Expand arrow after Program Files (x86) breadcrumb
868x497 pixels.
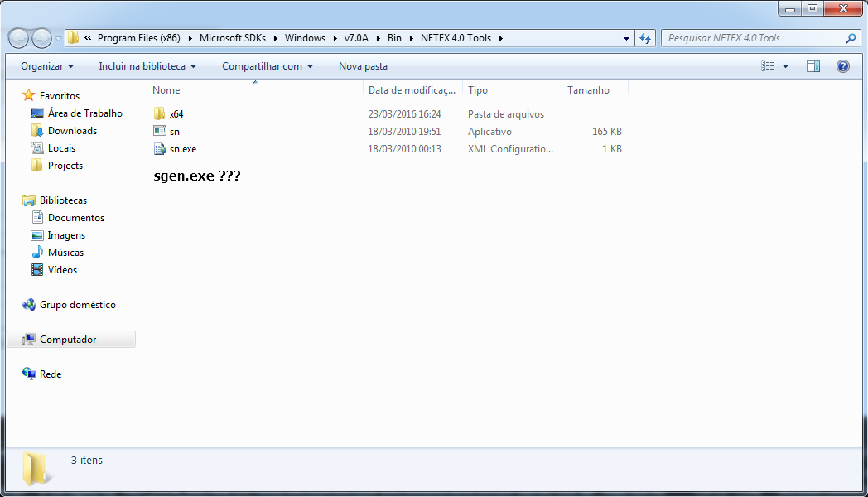tap(190, 38)
